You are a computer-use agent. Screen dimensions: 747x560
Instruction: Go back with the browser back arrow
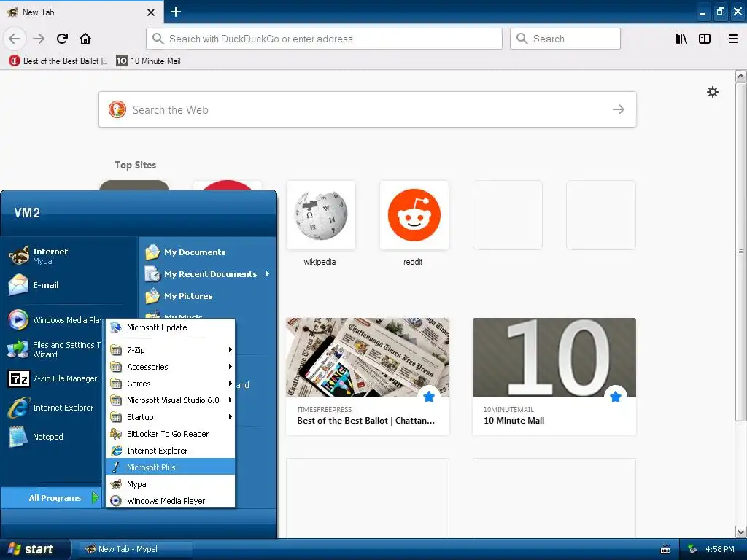click(x=15, y=39)
